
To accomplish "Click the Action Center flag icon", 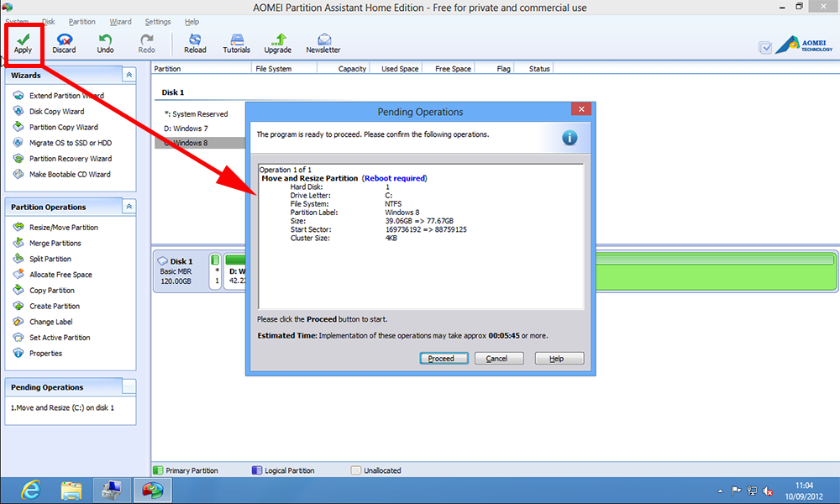I will pos(736,491).
